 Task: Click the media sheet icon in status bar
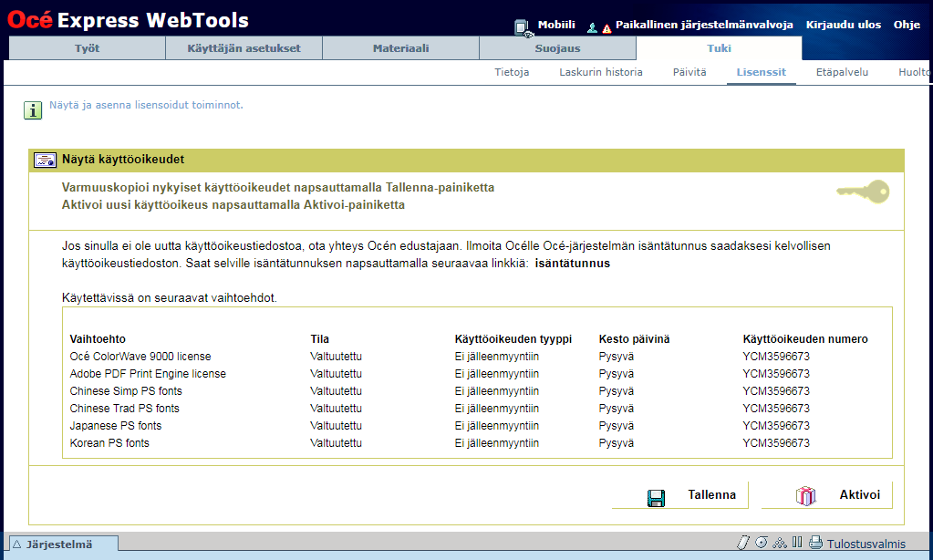click(742, 542)
